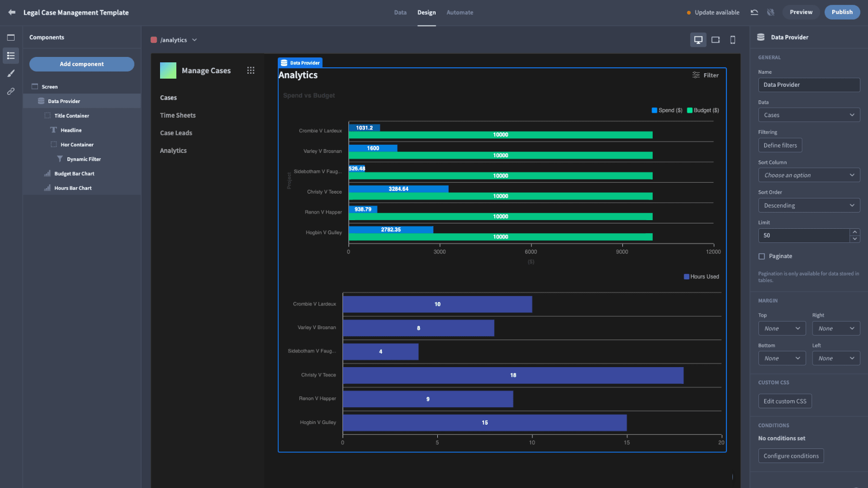Switch to the Automate tab
Screen dimensions: 868x488
click(x=460, y=12)
